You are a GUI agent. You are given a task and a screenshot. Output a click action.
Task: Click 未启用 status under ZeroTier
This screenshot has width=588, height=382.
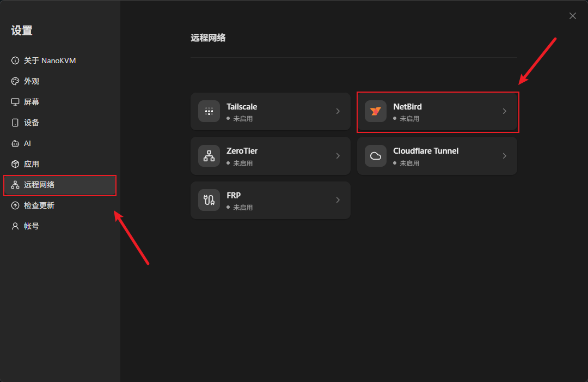243,163
